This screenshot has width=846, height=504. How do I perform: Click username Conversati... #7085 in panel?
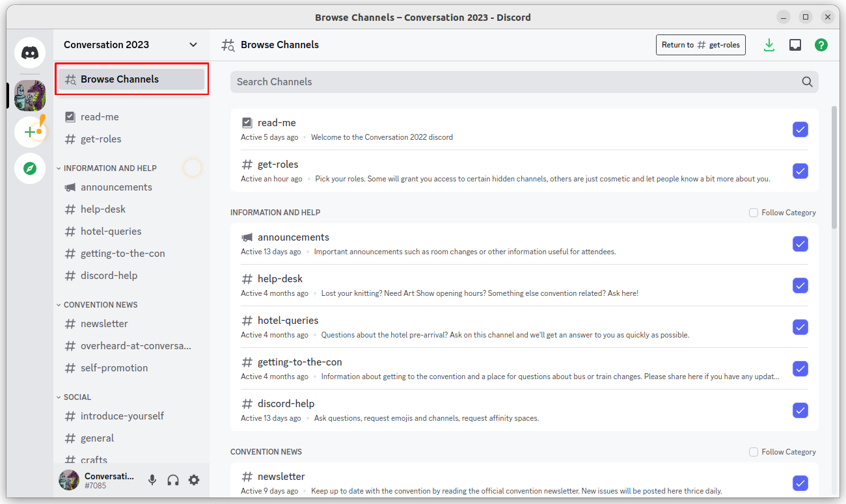[109, 481]
